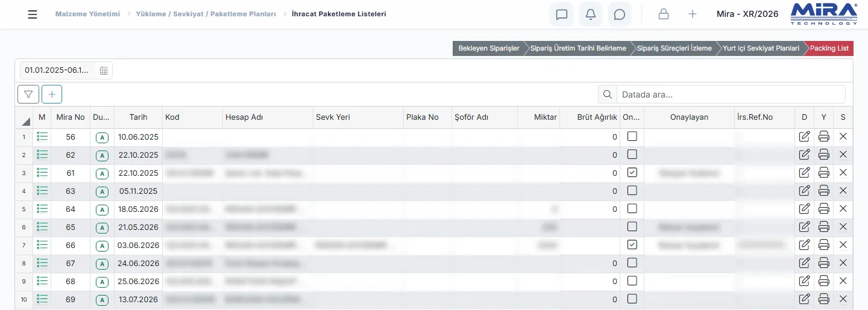Screen dimensions: 868x310
Task: Sort by Brüt Ağırlık column header
Action: [x=591, y=117]
